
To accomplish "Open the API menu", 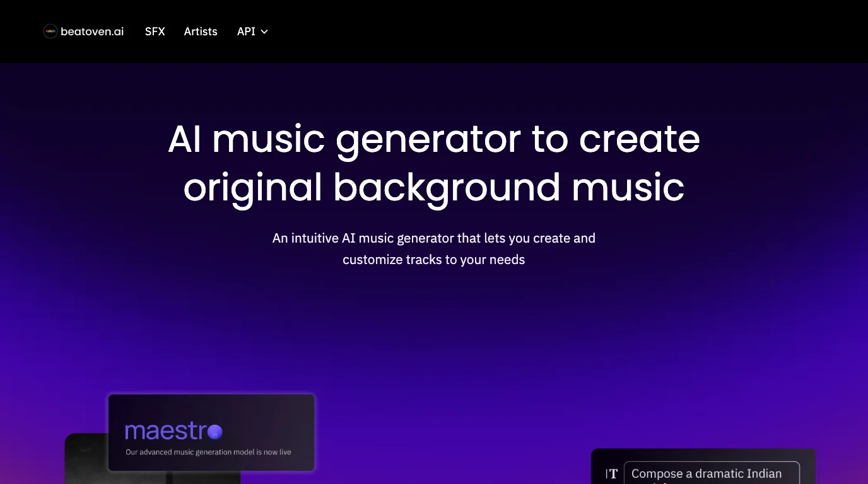I will [252, 32].
